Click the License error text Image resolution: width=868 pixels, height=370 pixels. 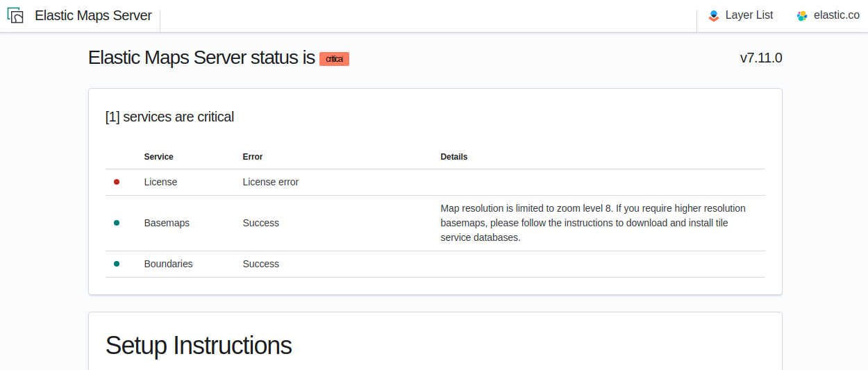pos(270,182)
